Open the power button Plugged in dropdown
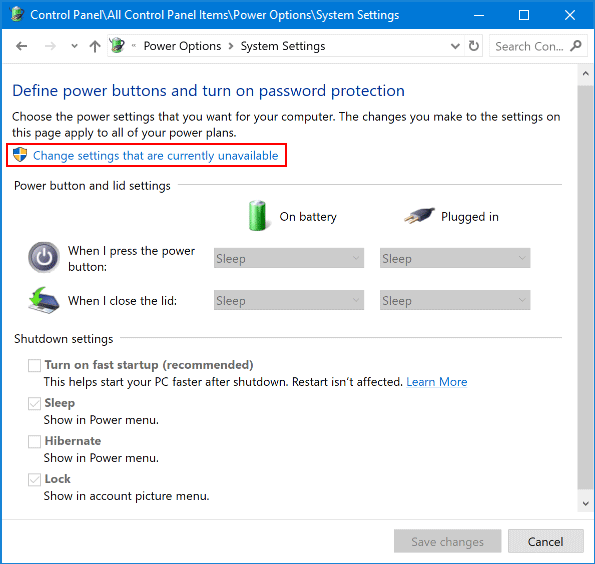This screenshot has width=595, height=564. pos(455,258)
